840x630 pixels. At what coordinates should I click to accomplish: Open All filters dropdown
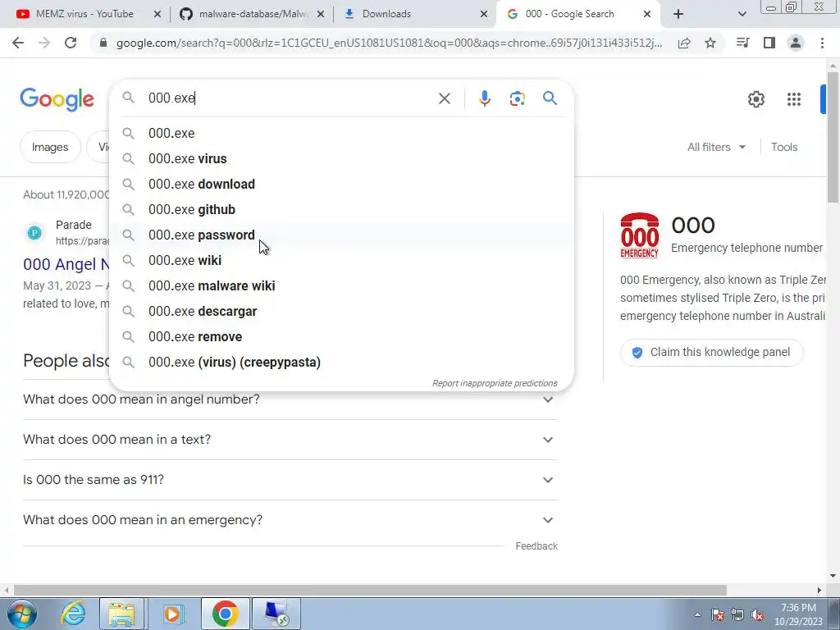point(716,147)
